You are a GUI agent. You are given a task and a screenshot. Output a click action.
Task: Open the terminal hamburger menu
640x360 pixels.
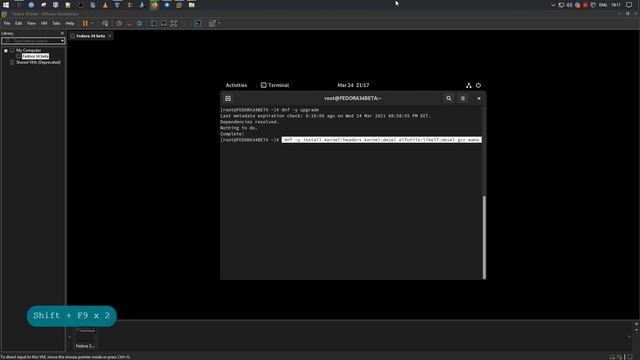(463, 98)
